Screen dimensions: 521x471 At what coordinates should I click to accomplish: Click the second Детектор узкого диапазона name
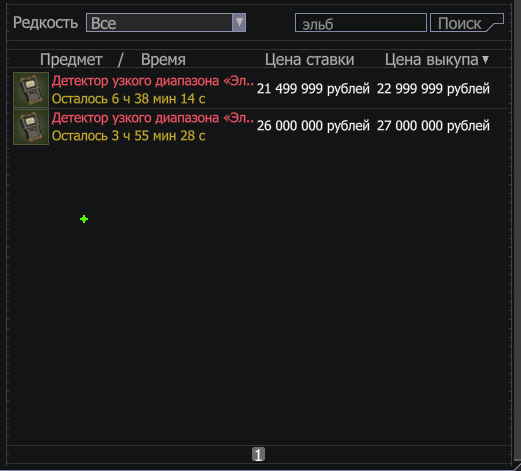153,118
